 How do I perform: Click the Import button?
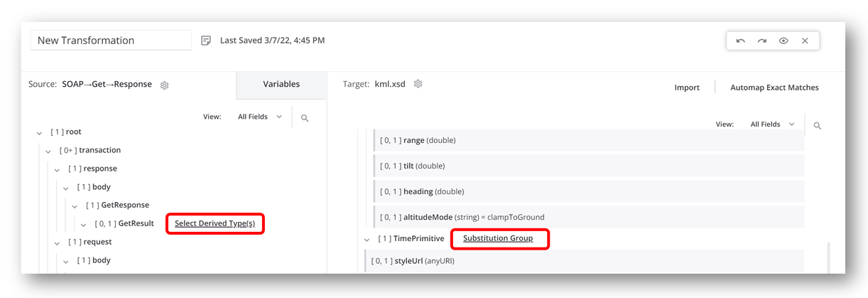[x=687, y=87]
